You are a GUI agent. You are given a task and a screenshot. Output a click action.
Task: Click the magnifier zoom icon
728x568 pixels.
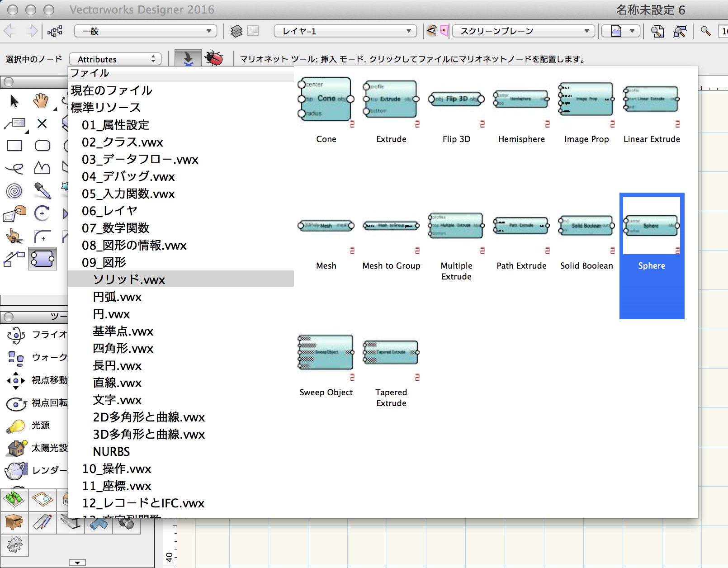[705, 31]
